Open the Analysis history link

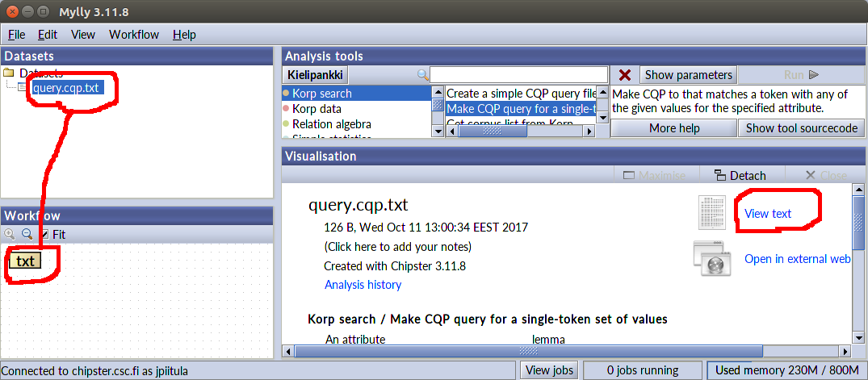coord(363,285)
